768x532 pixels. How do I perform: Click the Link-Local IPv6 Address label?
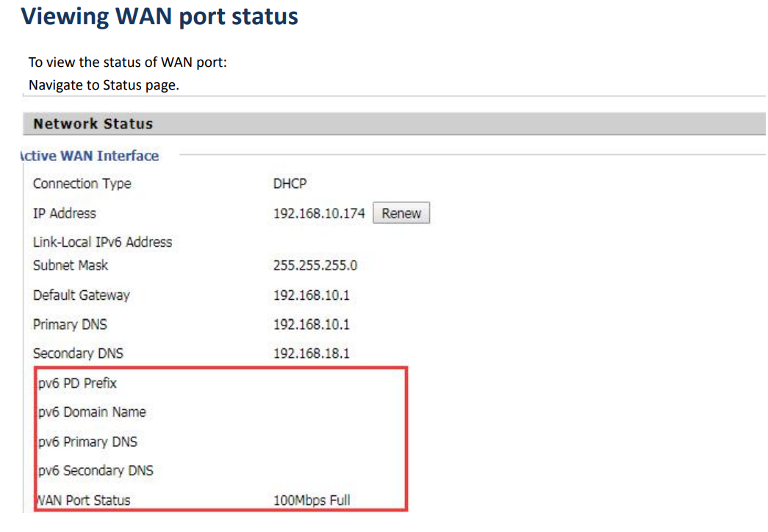pos(102,242)
